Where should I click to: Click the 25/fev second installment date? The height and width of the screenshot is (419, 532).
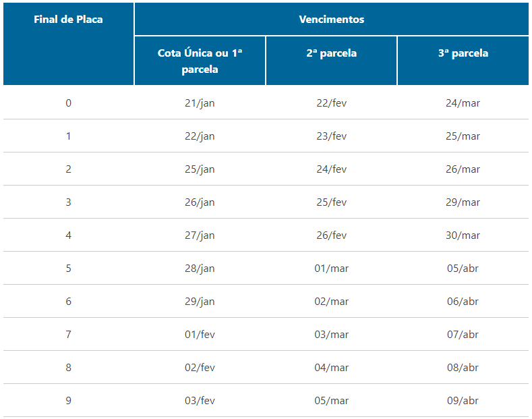332,202
